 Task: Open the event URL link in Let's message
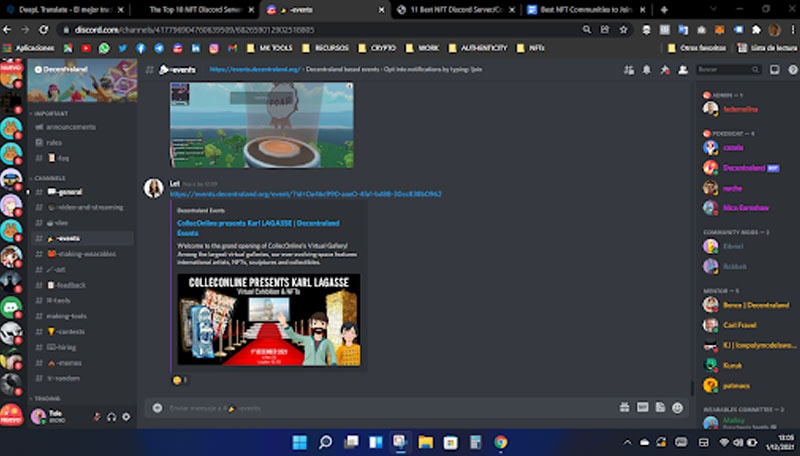(x=306, y=194)
